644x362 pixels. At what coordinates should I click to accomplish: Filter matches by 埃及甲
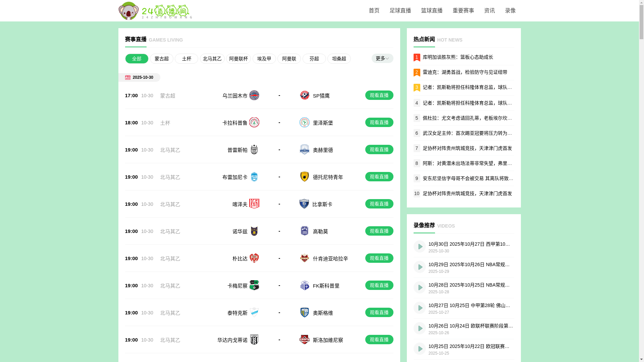(264, 59)
